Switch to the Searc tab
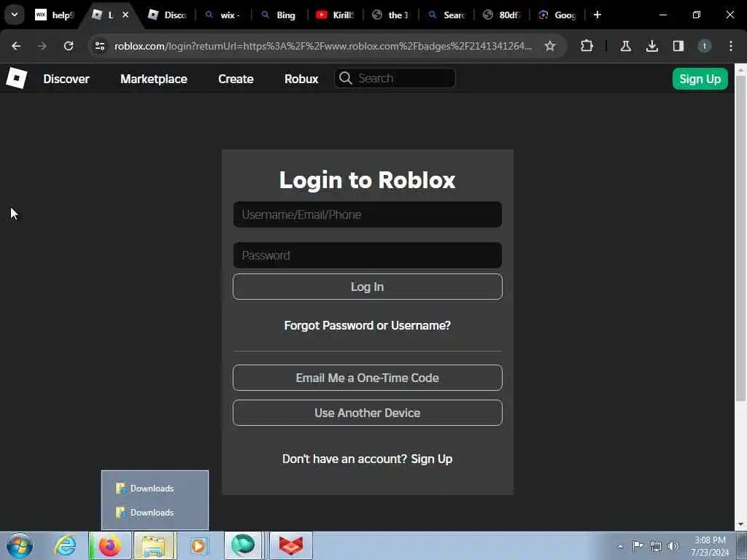The height and width of the screenshot is (560, 747). pos(446,15)
